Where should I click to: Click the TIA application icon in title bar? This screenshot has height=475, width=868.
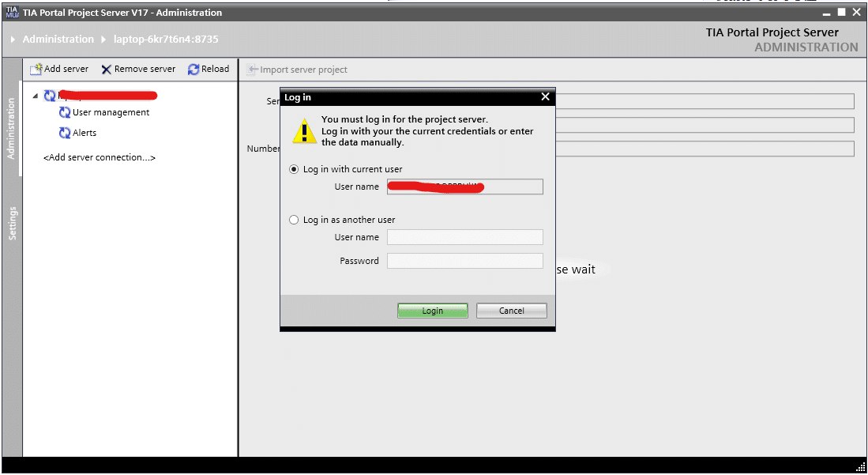12,12
